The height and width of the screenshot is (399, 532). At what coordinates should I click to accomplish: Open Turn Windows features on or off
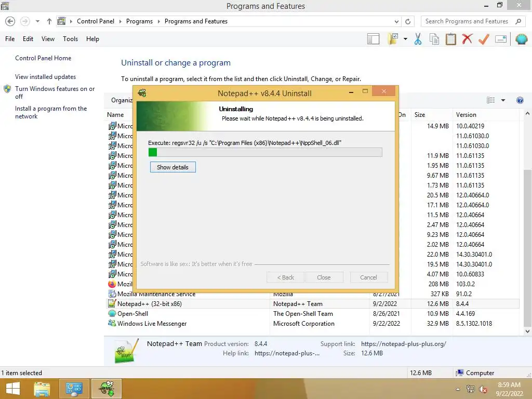pos(55,92)
